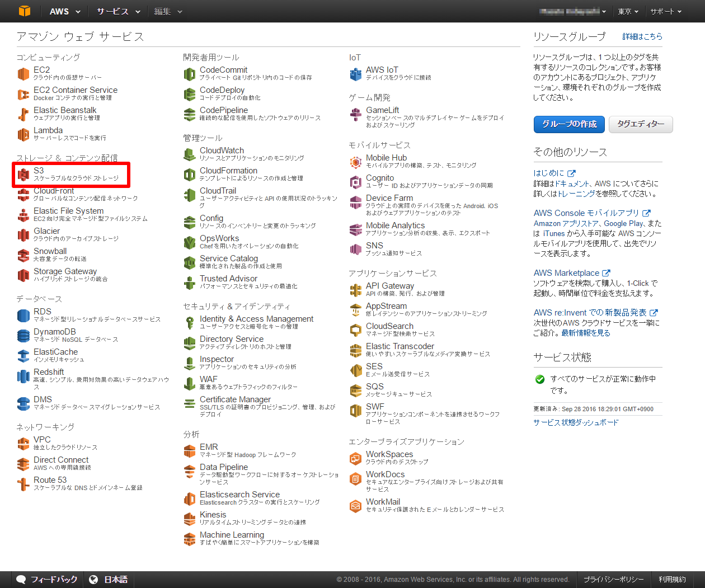Image resolution: width=705 pixels, height=588 pixels.
Task: Open the Elastic Transcoder service link
Action: (400, 346)
